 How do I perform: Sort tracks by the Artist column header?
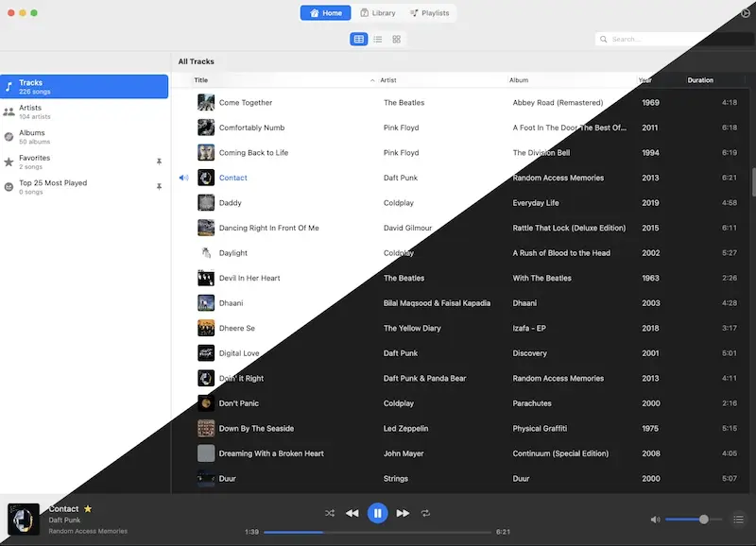[388, 80]
